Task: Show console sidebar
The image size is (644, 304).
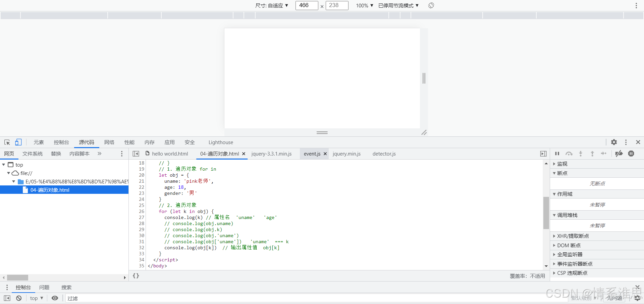Action: [x=7, y=298]
